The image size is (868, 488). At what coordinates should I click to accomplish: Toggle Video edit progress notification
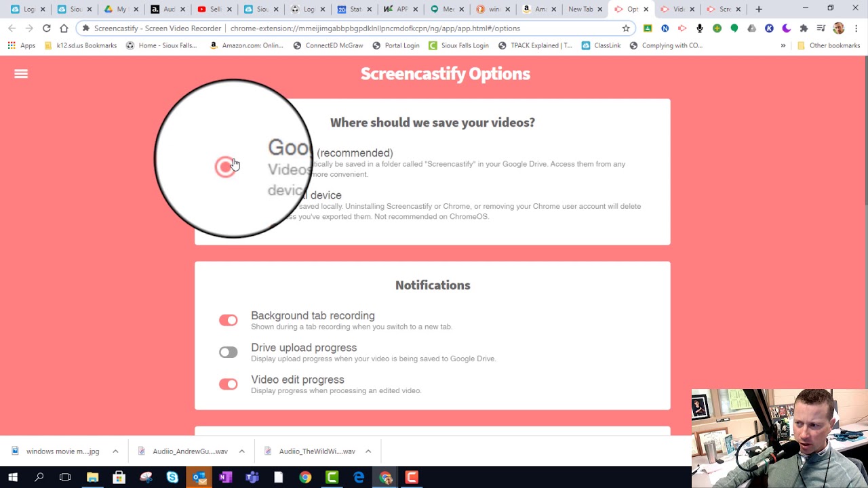coord(228,384)
